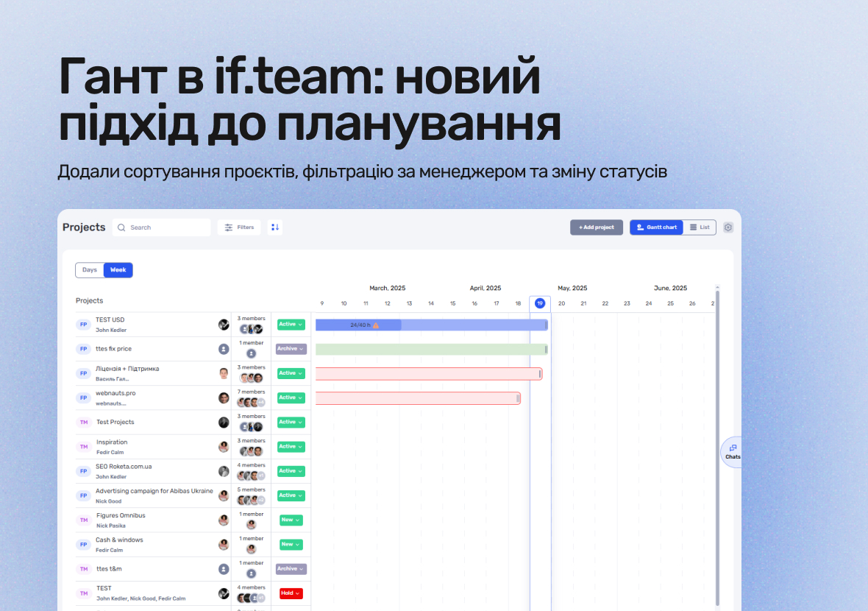Click manager avatar on SEO Roketa.com.ua row
The image size is (868, 611).
click(224, 471)
